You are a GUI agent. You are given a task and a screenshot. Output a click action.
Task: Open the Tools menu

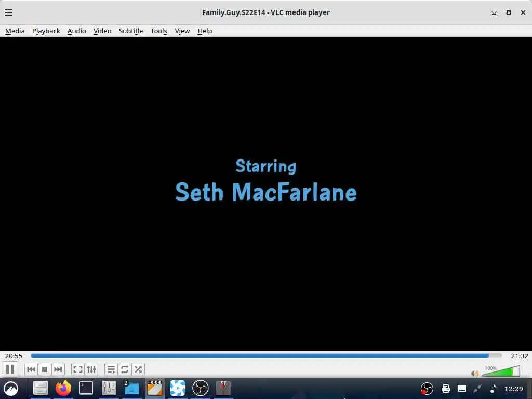[159, 31]
